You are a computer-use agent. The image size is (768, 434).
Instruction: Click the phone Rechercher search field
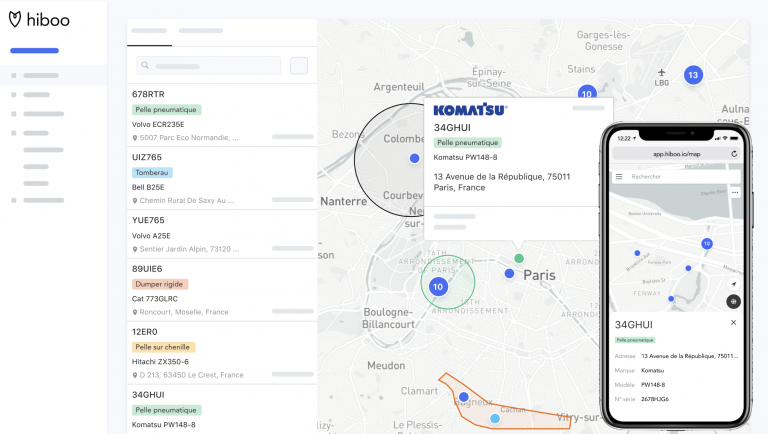(676, 176)
